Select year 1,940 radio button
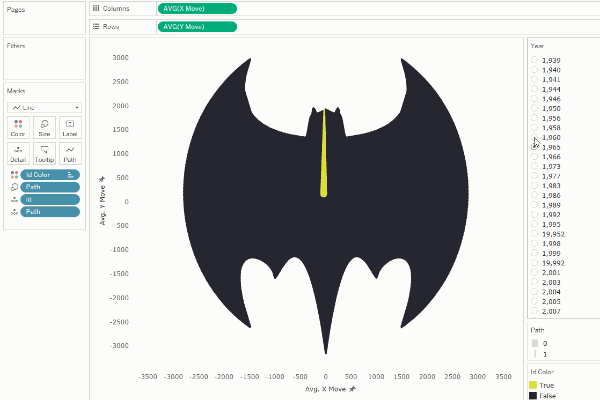Viewport: 600px width, 400px height. tap(535, 70)
